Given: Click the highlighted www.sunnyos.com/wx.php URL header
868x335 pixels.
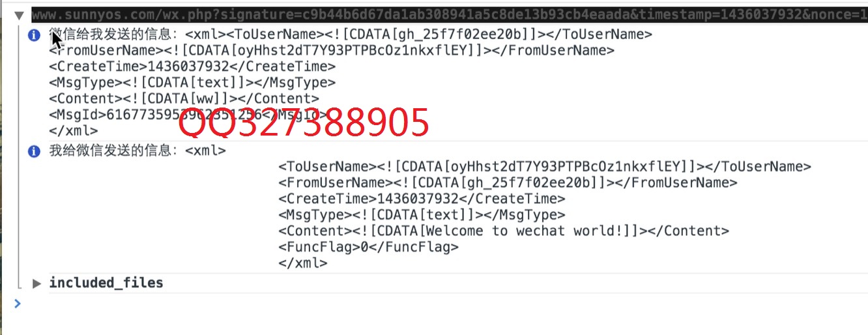Looking at the screenshot, I should click(x=450, y=15).
